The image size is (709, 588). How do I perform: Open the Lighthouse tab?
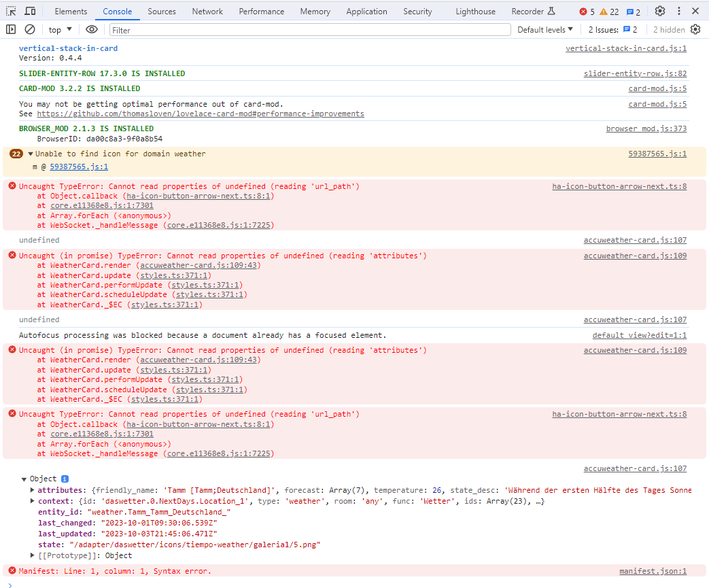click(475, 12)
